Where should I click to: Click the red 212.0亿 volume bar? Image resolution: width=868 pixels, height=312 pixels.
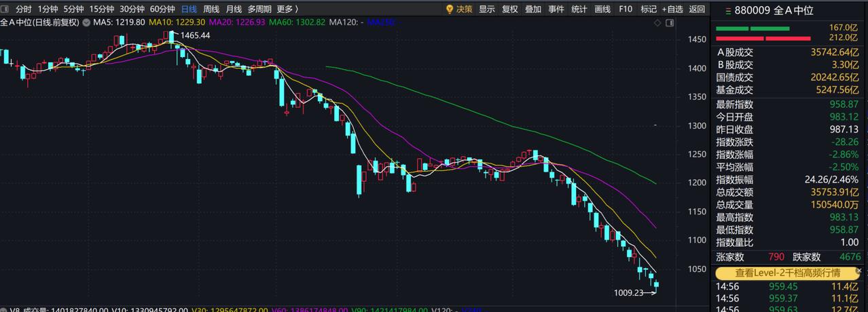(763, 38)
